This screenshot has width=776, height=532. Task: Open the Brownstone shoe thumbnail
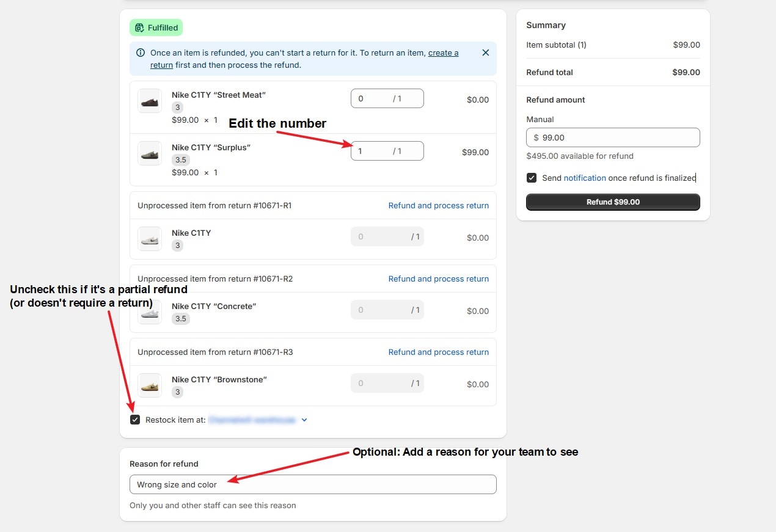pos(150,385)
